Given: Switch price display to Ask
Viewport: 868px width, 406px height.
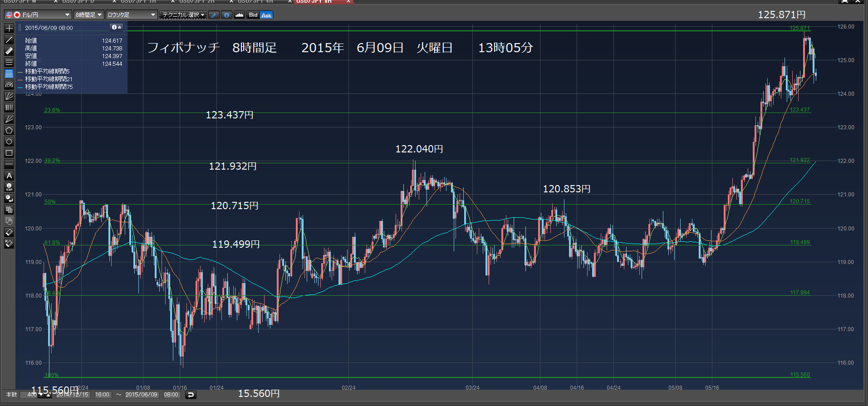Looking at the screenshot, I should pyautogui.click(x=266, y=15).
